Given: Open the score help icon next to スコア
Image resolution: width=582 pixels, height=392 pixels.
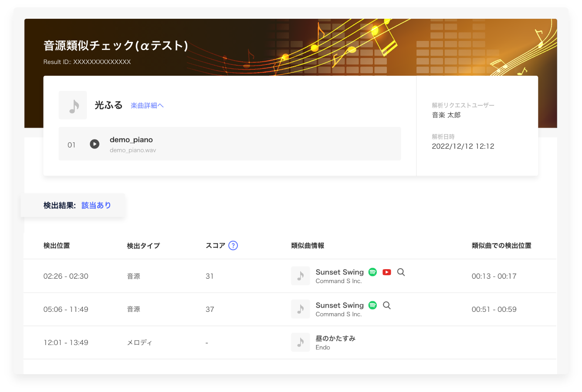Looking at the screenshot, I should tap(233, 245).
